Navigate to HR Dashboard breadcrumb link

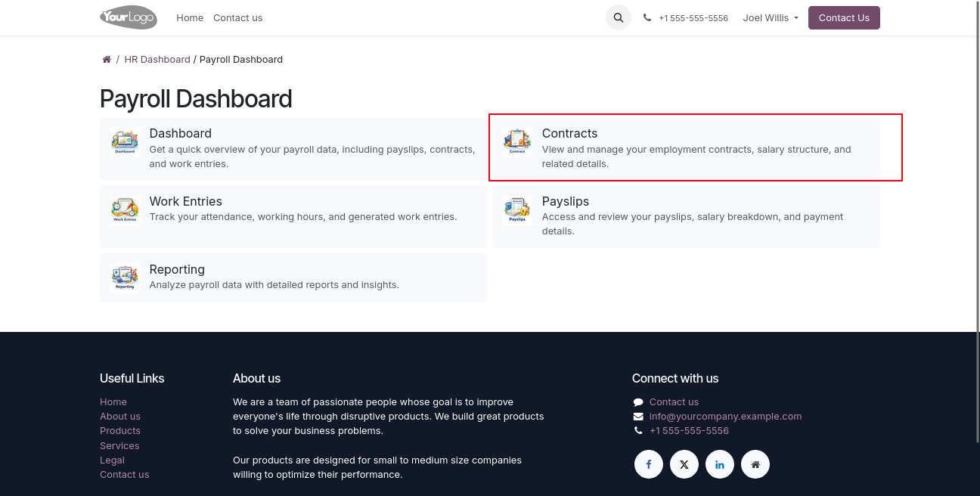click(157, 60)
